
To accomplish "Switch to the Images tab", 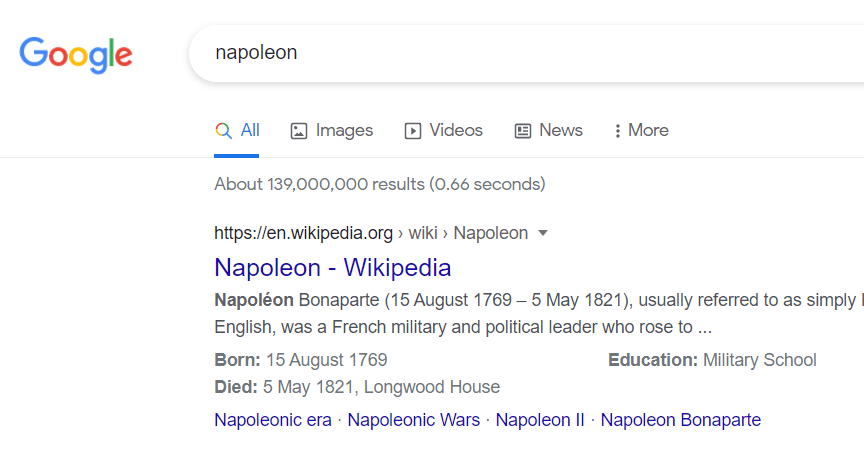I will (x=344, y=131).
